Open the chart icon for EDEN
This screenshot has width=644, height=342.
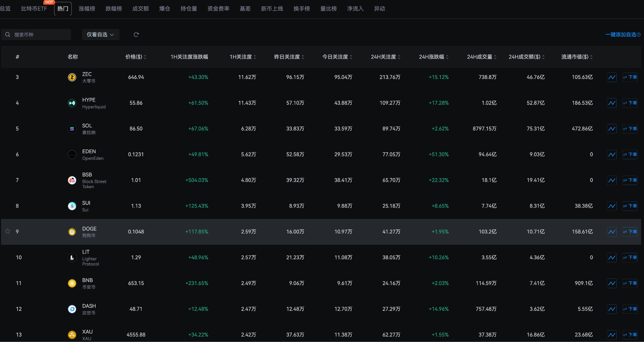coord(612,154)
